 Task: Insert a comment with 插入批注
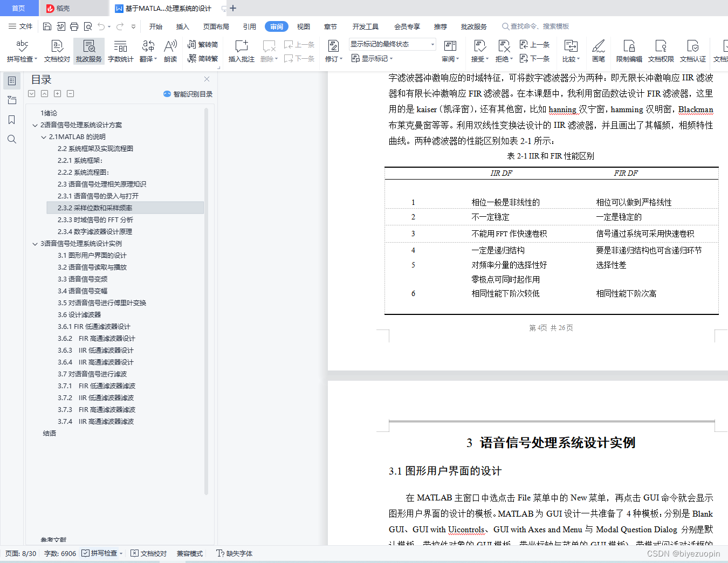click(x=241, y=51)
